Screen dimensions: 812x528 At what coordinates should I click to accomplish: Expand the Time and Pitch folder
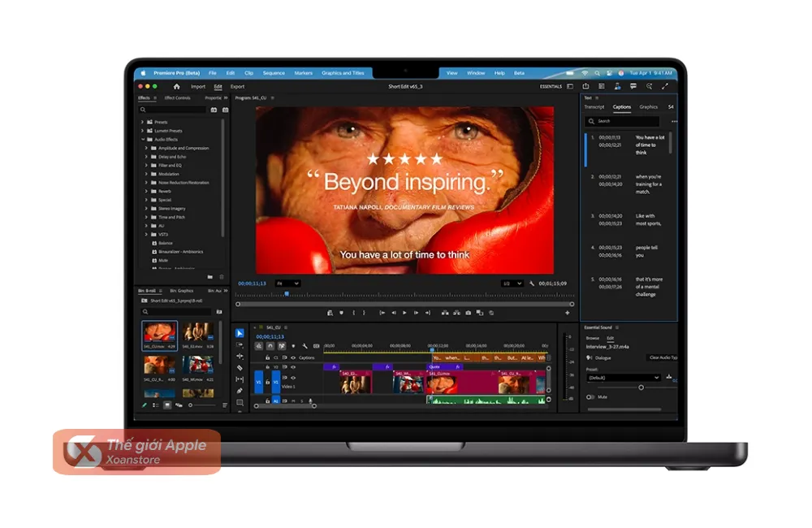tap(146, 217)
